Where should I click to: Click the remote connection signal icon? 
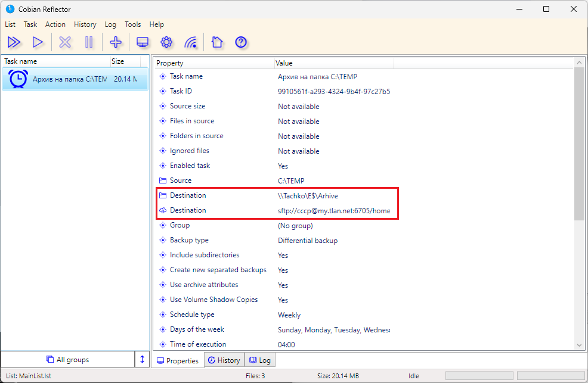(191, 42)
